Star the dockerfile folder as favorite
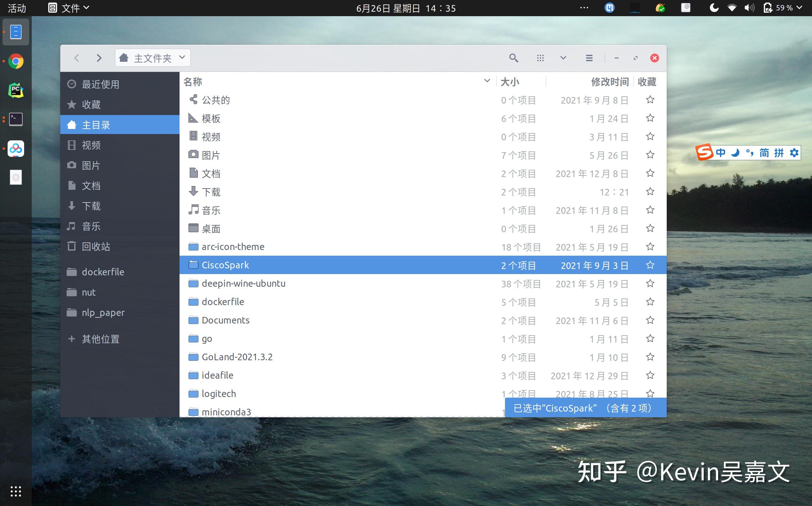 coord(650,302)
